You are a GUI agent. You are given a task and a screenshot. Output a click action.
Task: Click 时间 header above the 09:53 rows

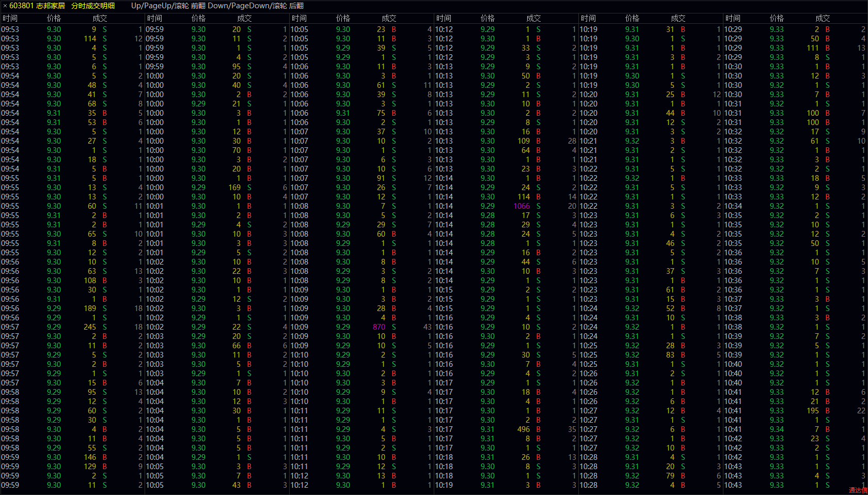(10, 18)
